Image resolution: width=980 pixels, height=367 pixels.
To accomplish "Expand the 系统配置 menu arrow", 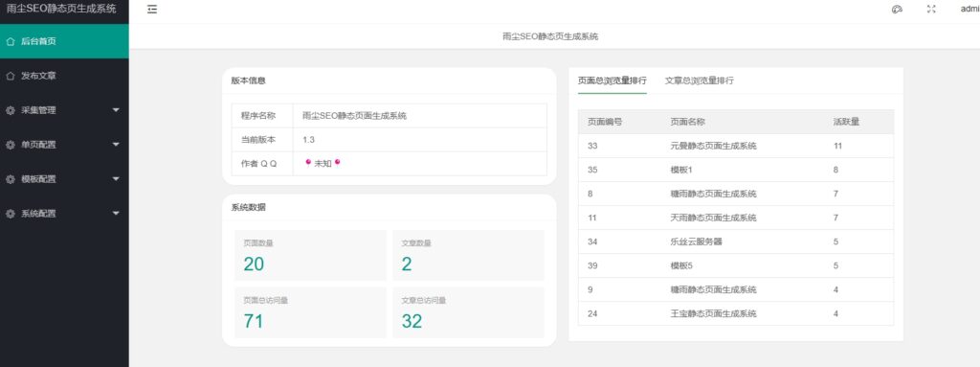I will coord(116,214).
